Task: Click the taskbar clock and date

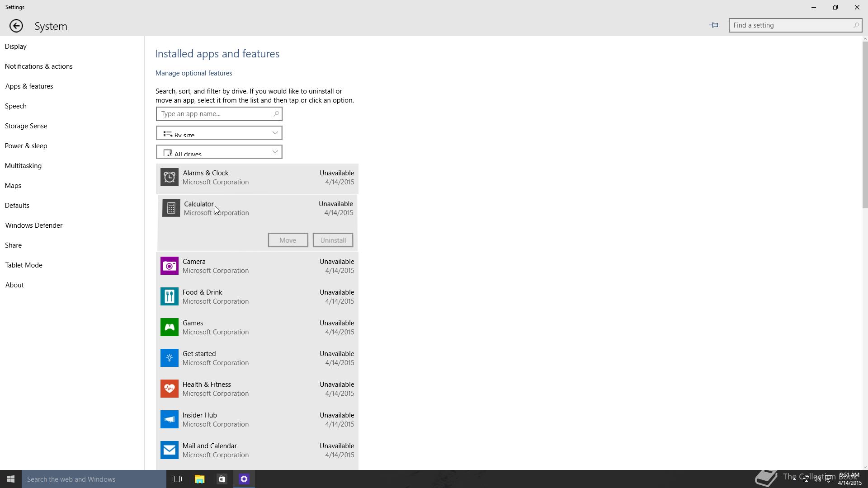Action: pyautogui.click(x=849, y=479)
